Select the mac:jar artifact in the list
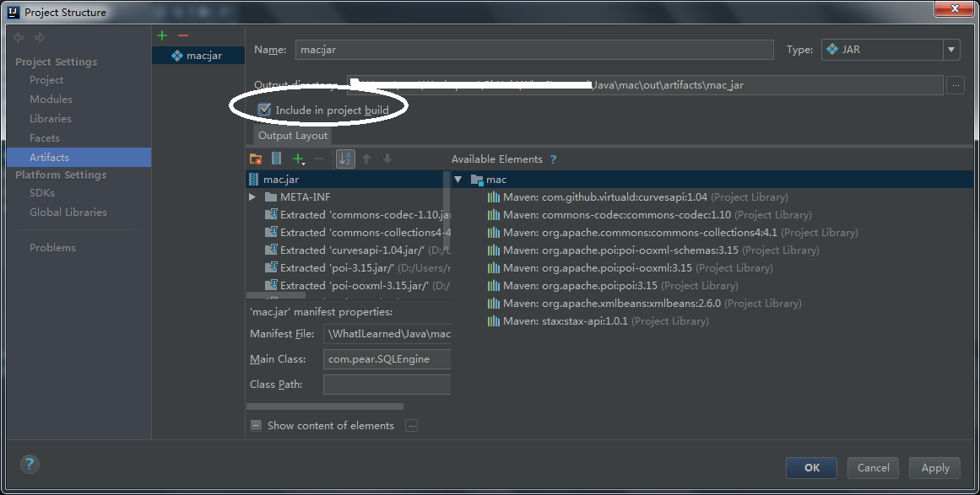 tap(198, 56)
